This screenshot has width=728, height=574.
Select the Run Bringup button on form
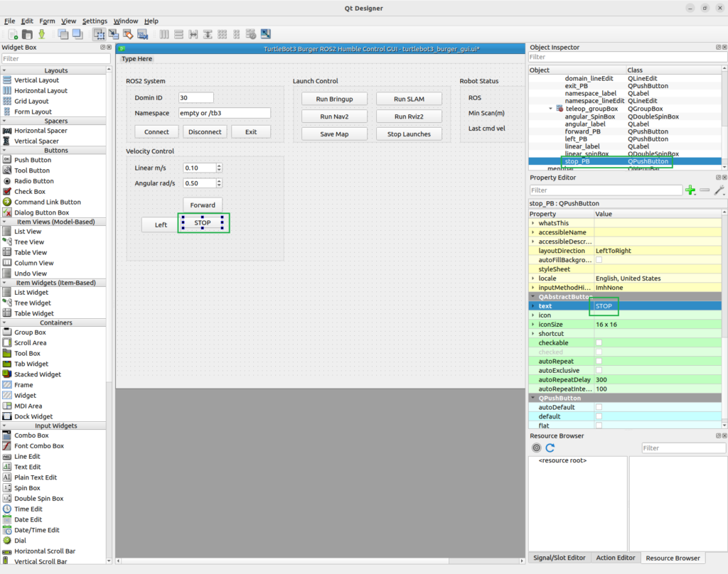[x=334, y=99]
